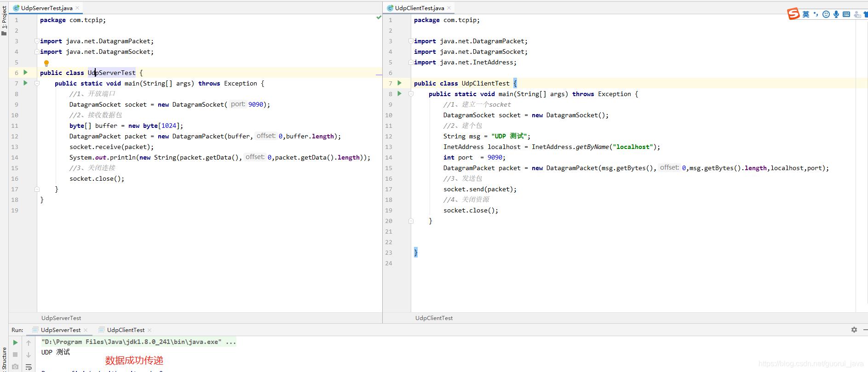Screen dimensions: 868x372
Task: Switch to the UdpClientTest run tab
Action: (x=126, y=330)
